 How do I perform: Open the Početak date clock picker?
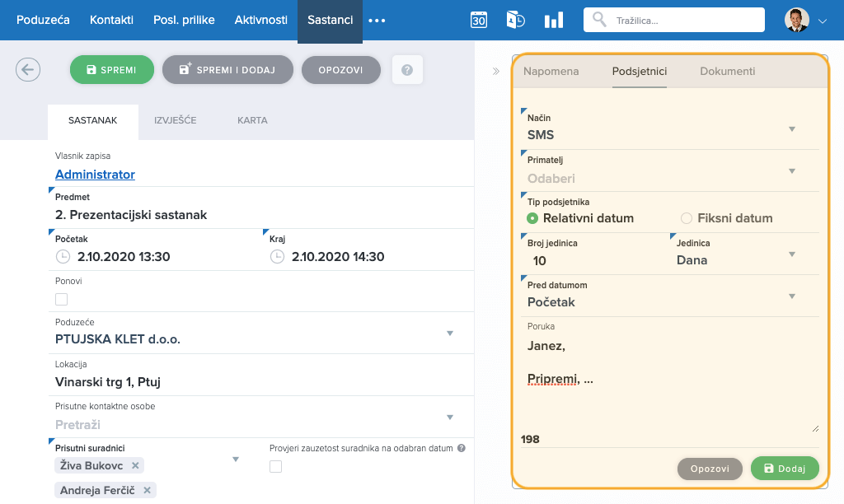tap(63, 257)
